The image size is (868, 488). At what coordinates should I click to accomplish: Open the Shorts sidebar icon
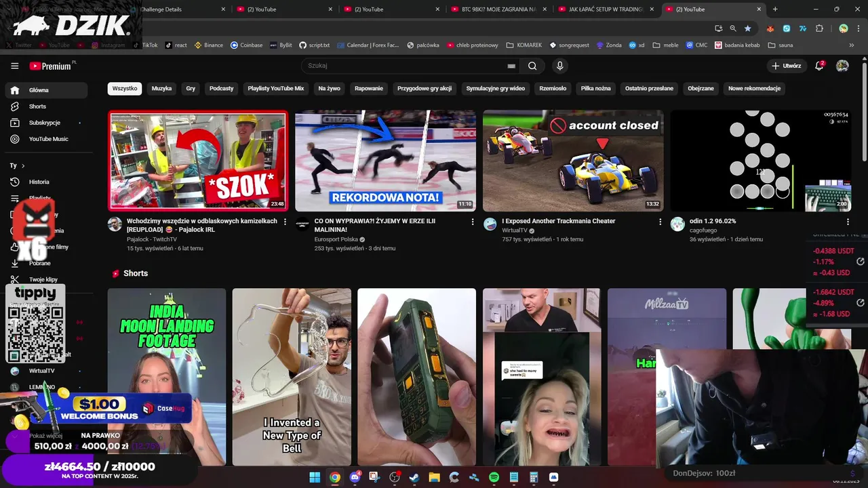pyautogui.click(x=15, y=106)
